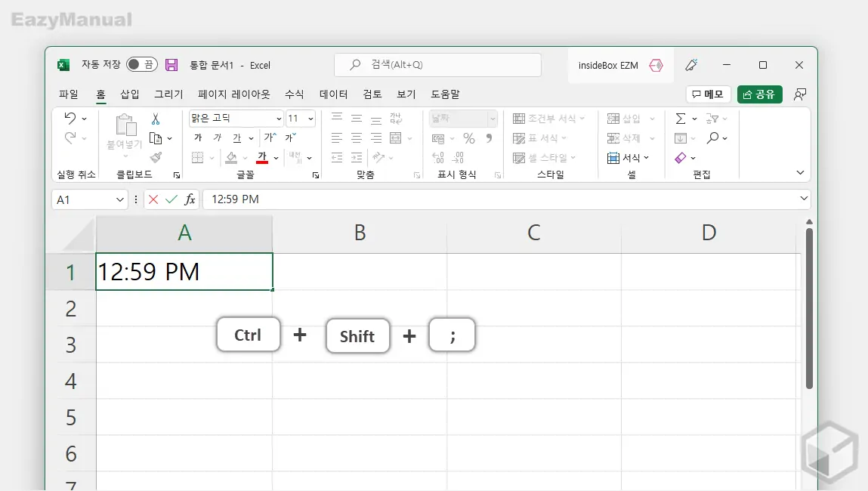Image resolution: width=868 pixels, height=491 pixels.
Task: Toggle the 자동 저장 AutoSave switch
Action: (x=141, y=65)
